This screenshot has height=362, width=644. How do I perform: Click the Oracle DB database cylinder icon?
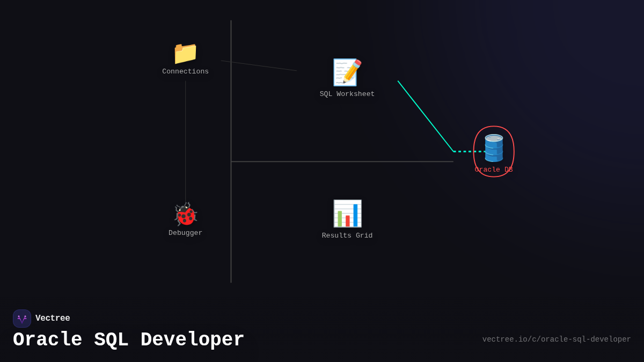493,149
